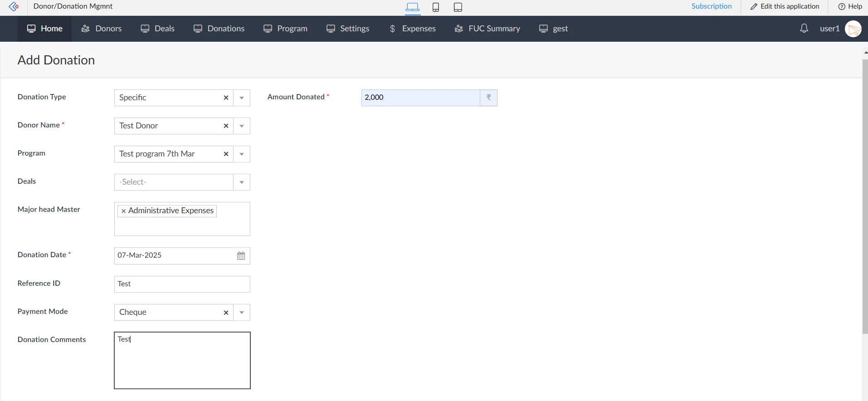This screenshot has height=401, width=868.
Task: Expand the Donor Name dropdown
Action: point(242,126)
